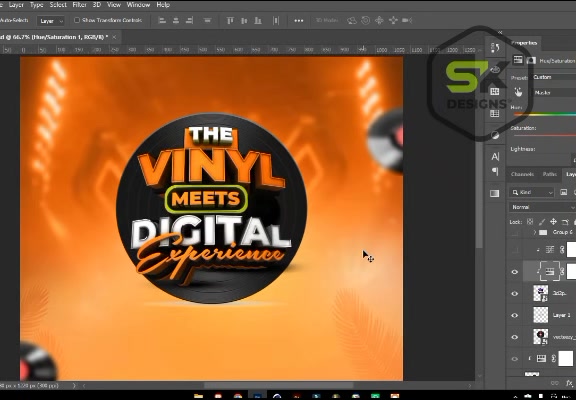Image resolution: width=576 pixels, height=400 pixels.
Task: Open the Filter menu
Action: coord(79,5)
